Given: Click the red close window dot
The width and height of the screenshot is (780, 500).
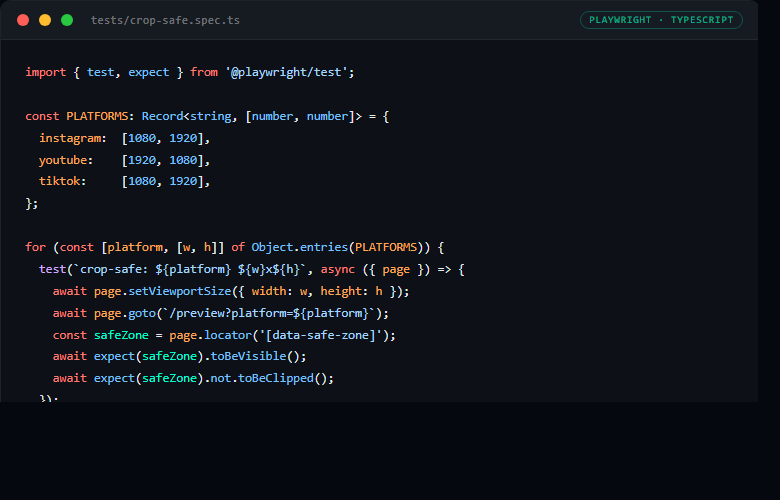Looking at the screenshot, I should (23, 20).
